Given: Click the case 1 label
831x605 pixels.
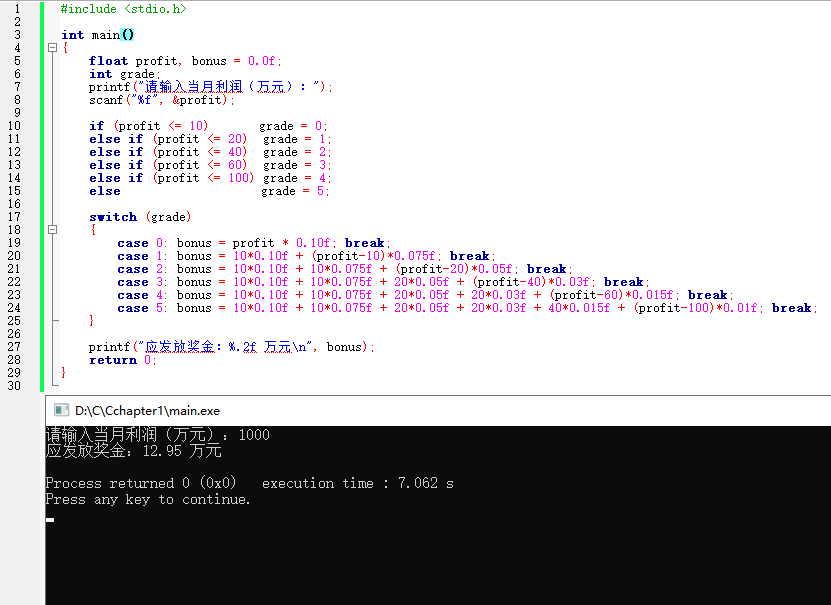Looking at the screenshot, I should click(x=142, y=256).
